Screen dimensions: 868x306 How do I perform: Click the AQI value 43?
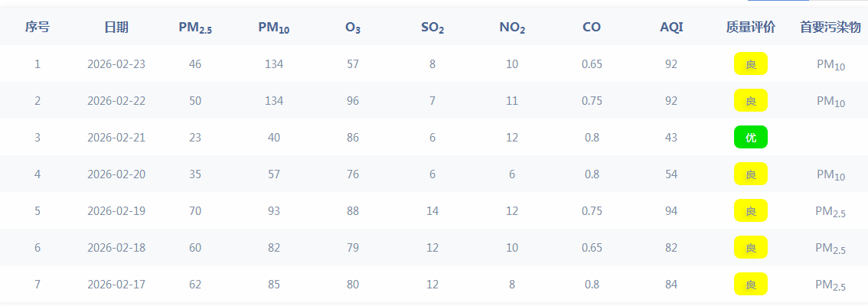(x=671, y=138)
